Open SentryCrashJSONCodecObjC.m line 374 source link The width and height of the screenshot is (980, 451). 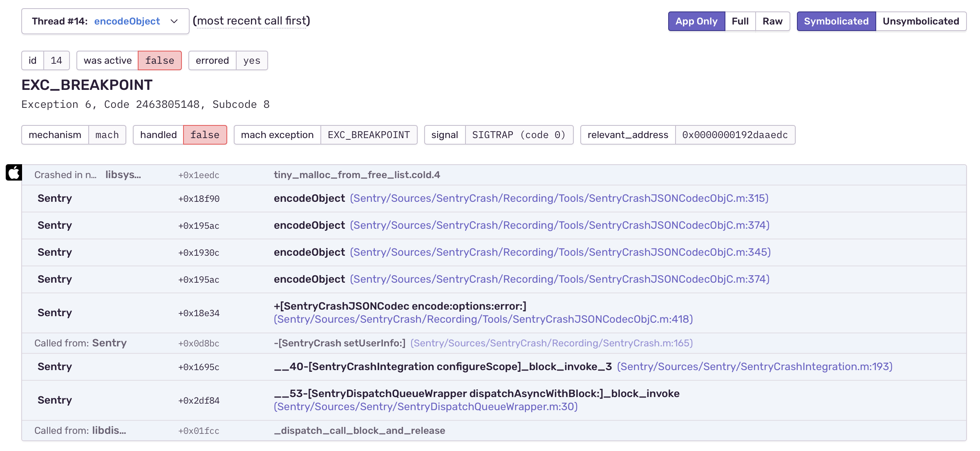560,225
